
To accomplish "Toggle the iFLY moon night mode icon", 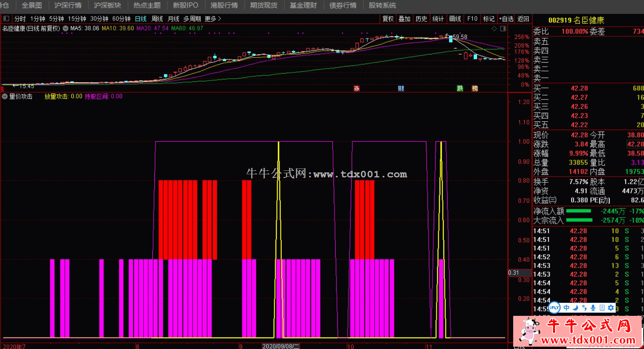I will (575, 308).
